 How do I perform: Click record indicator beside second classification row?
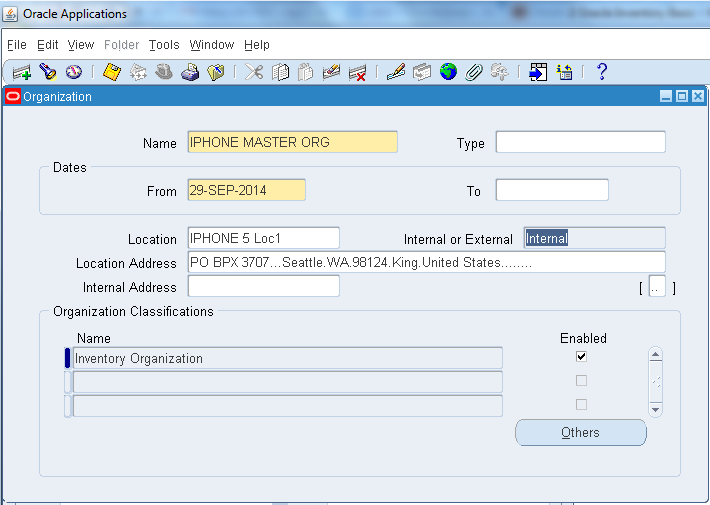68,382
